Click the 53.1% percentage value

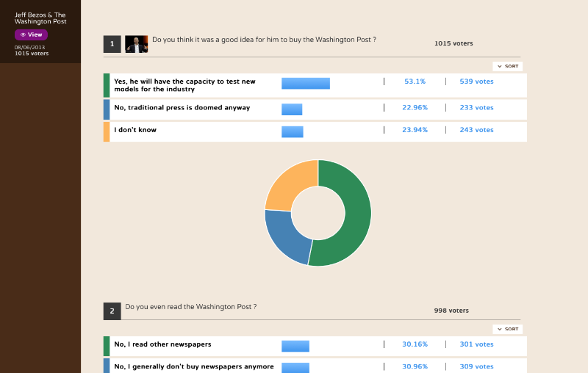click(415, 82)
